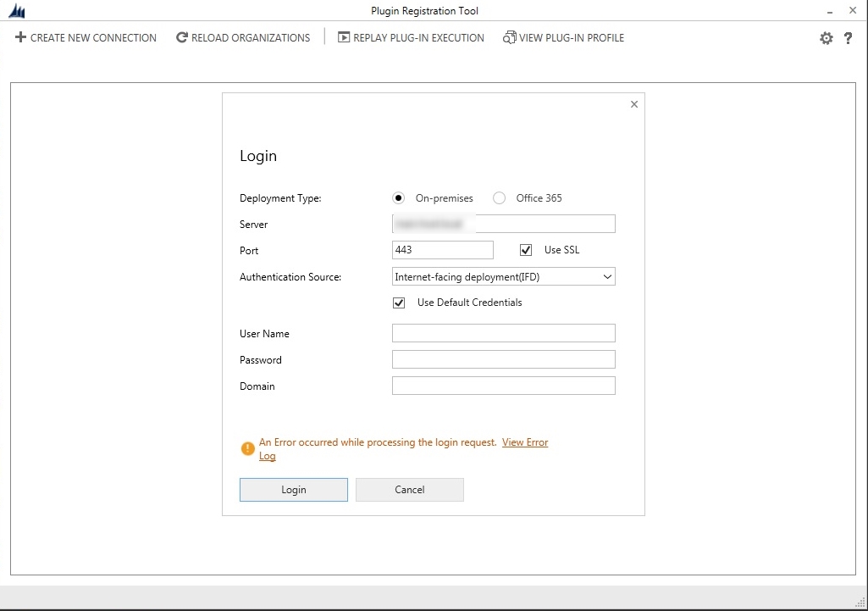Screen dimensions: 868x611
Task: Open the View Error Log link
Action: 525,442
